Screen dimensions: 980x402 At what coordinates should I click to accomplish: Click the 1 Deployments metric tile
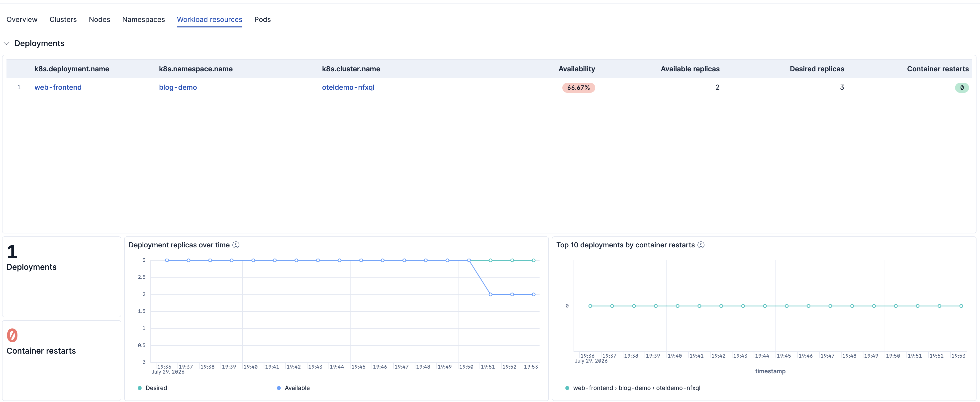click(62, 277)
